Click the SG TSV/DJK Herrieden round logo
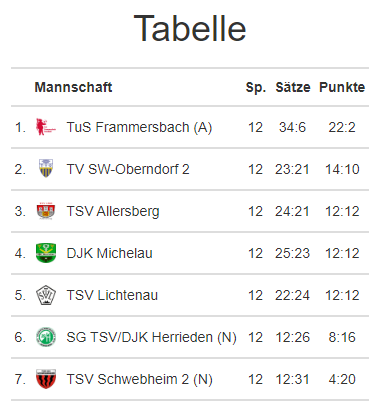 (46, 337)
